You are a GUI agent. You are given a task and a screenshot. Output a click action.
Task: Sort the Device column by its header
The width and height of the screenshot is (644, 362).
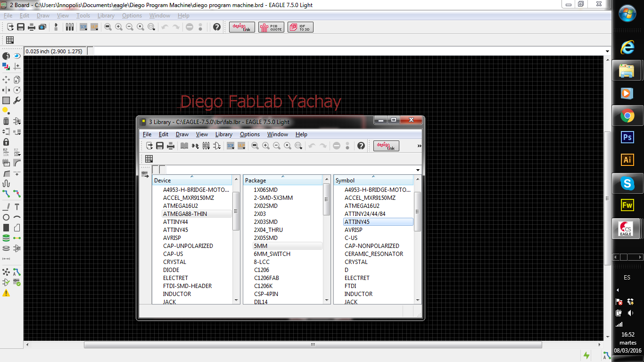point(192,180)
